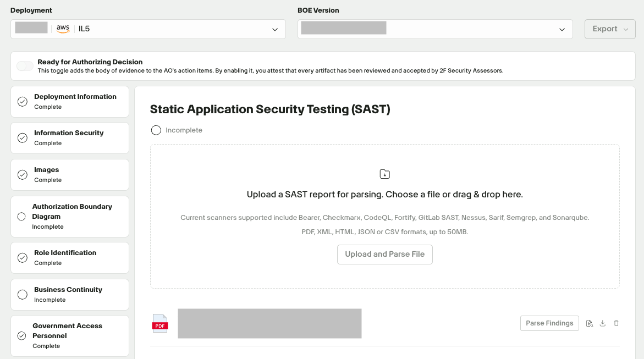The image size is (644, 359).
Task: Click the AWS logo in Deployment field
Action: coord(63,29)
